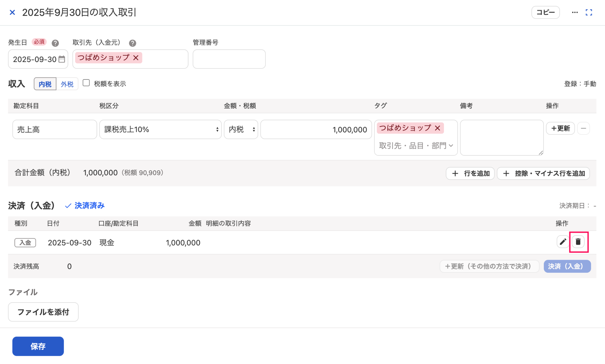Click the 税額 90,909 total text
Screen dimensions: 605x364
142,173
